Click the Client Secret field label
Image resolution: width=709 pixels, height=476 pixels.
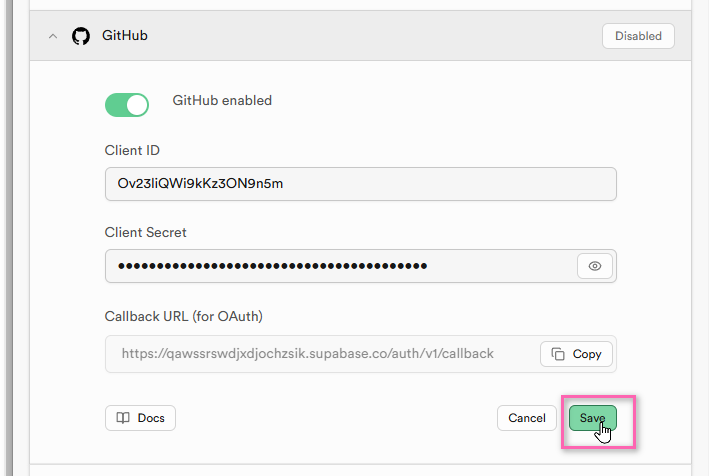pos(145,233)
